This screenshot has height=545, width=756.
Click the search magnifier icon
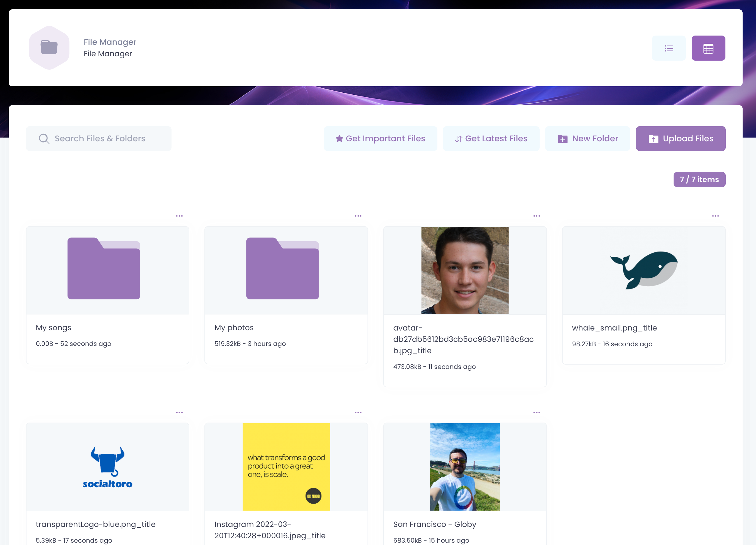pos(44,138)
